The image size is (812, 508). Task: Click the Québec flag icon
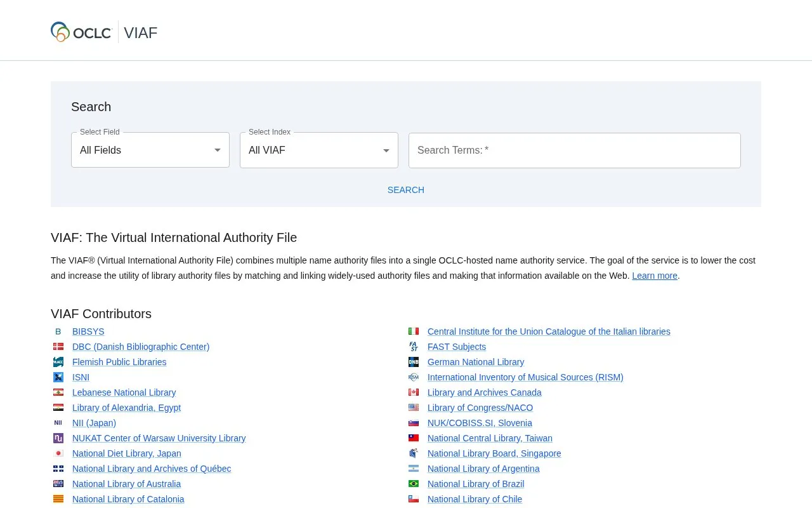[58, 469]
